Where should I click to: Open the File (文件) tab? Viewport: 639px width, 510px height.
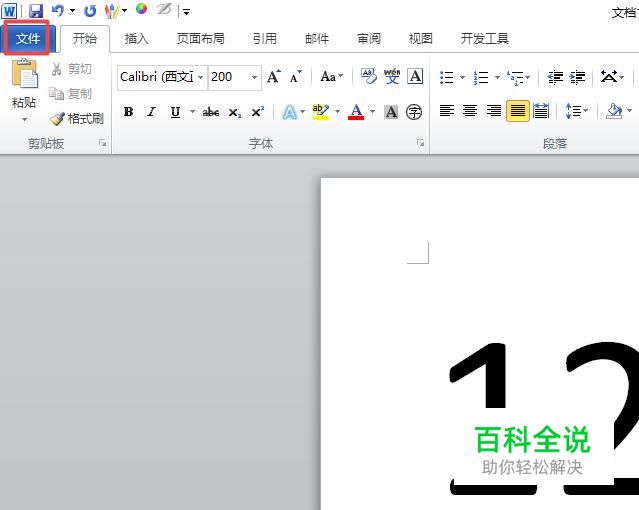point(27,39)
